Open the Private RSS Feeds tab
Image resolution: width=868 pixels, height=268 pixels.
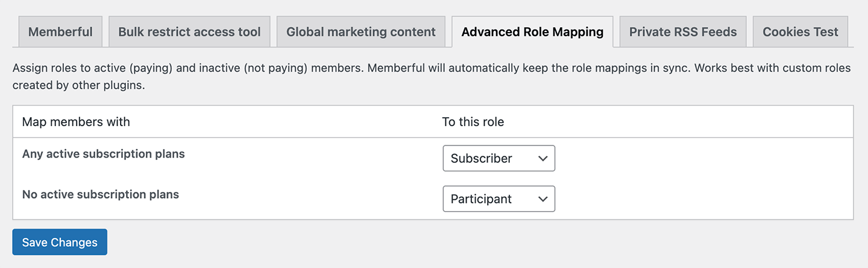(x=683, y=32)
